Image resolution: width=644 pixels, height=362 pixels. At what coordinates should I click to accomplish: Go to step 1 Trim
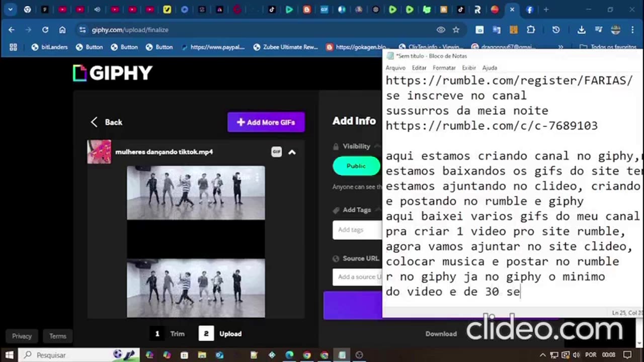168,334
